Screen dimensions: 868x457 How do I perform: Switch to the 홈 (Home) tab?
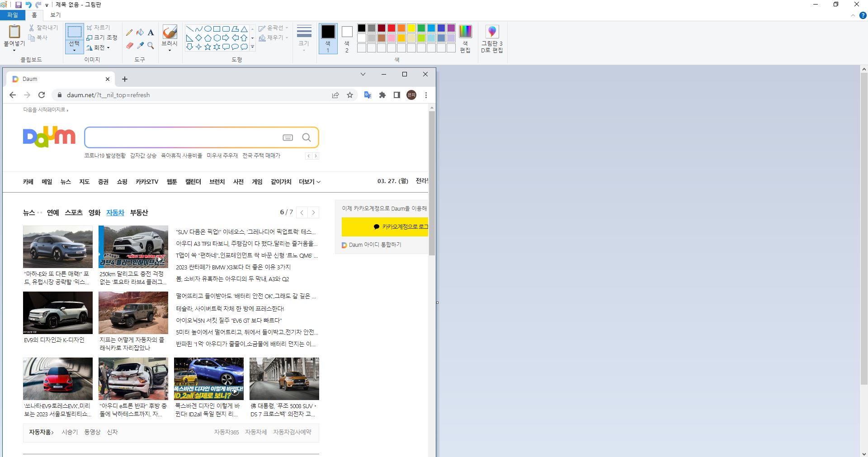34,15
